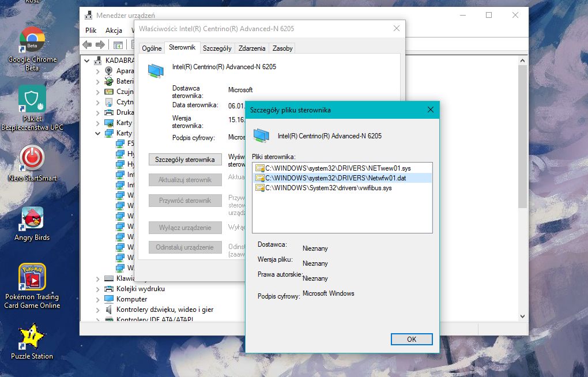Viewport: 588px width, 377px height.
Task: Click Device Manager scrollbar down arrow
Action: click(x=522, y=316)
